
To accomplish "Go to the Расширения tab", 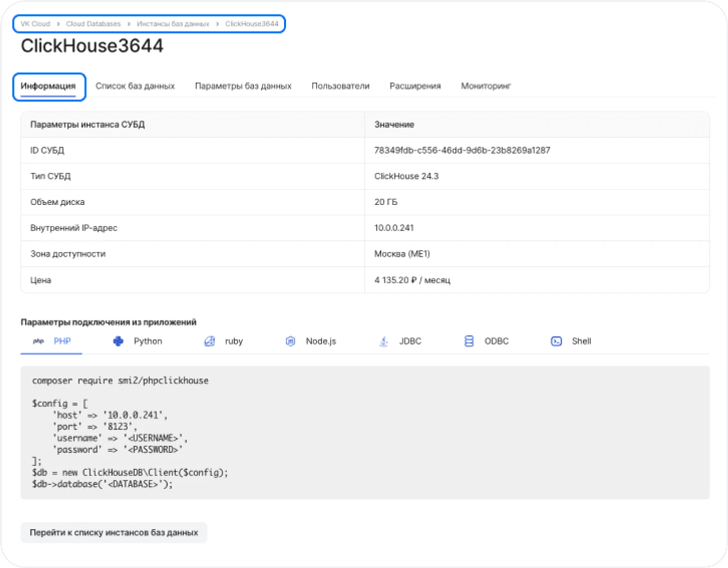I will 415,86.
